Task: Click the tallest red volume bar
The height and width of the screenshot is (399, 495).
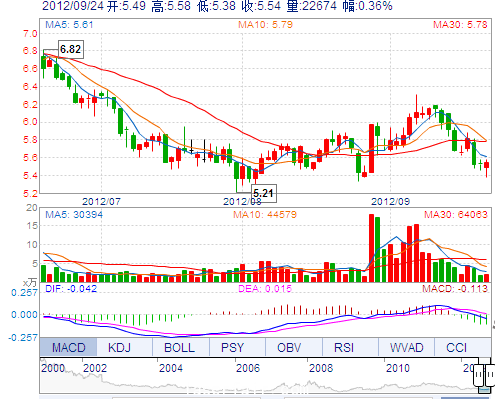Action: coord(371,248)
